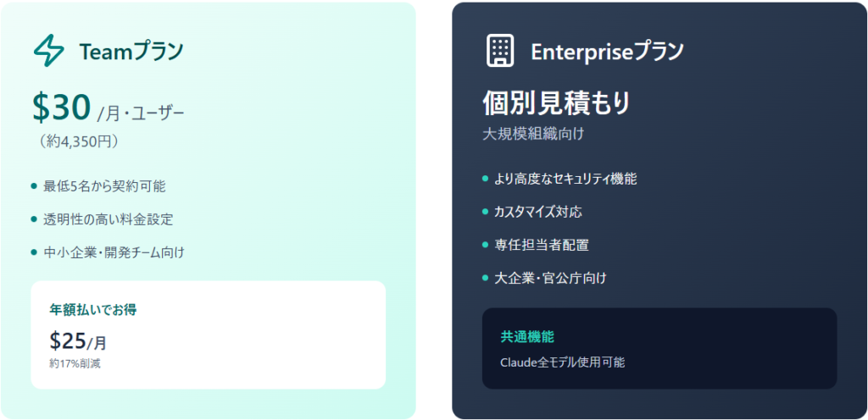The image size is (868, 420).
Task: Click the 個別見積もり heading
Action: (556, 103)
